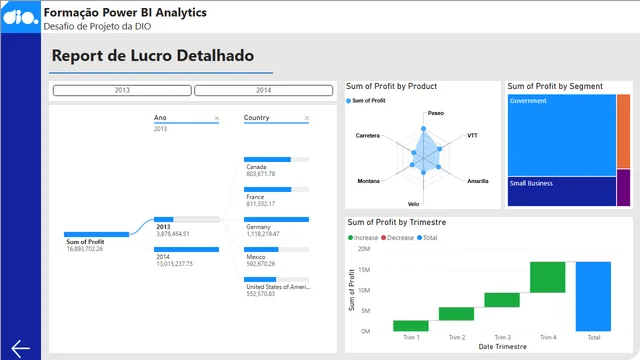Select the 2014 node in decomposition tree
This screenshot has height=360, width=640.
187,249
